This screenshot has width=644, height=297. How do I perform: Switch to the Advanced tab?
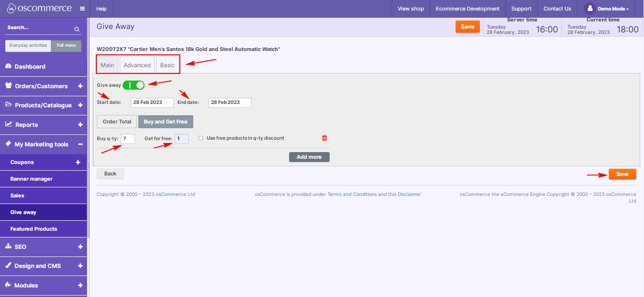pos(137,65)
